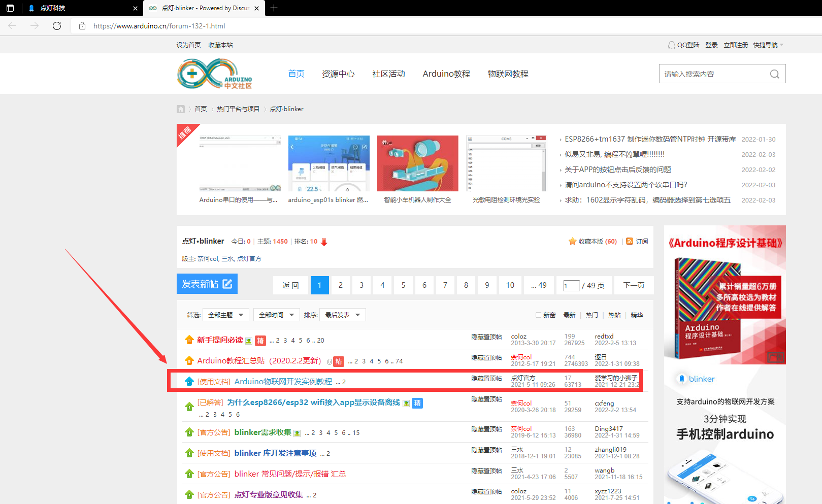Click the lock site info icon
The width and height of the screenshot is (822, 504).
(x=82, y=26)
